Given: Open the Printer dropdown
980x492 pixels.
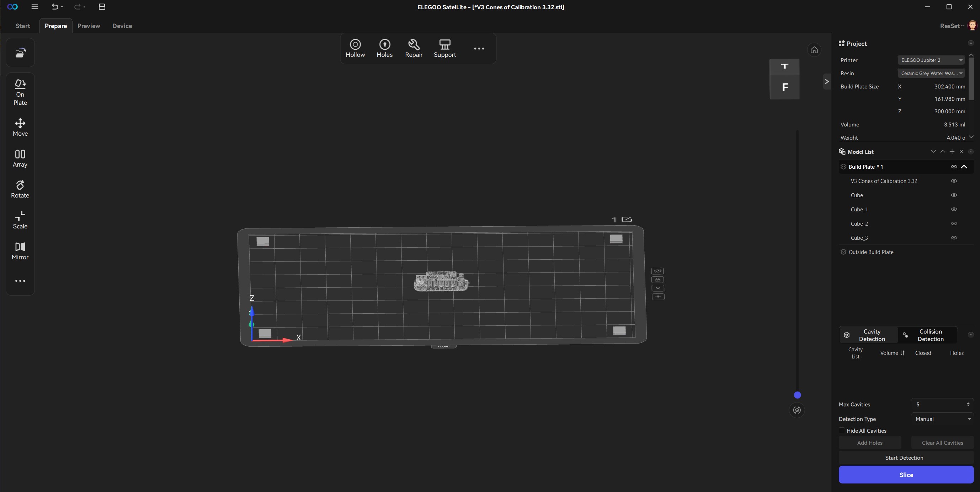Looking at the screenshot, I should pyautogui.click(x=931, y=60).
